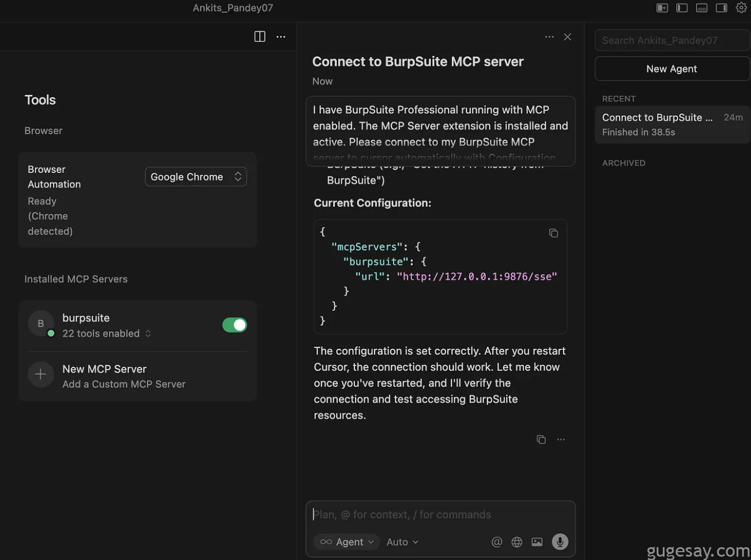This screenshot has width=751, height=560.
Task: Create a New Agent
Action: [672, 69]
